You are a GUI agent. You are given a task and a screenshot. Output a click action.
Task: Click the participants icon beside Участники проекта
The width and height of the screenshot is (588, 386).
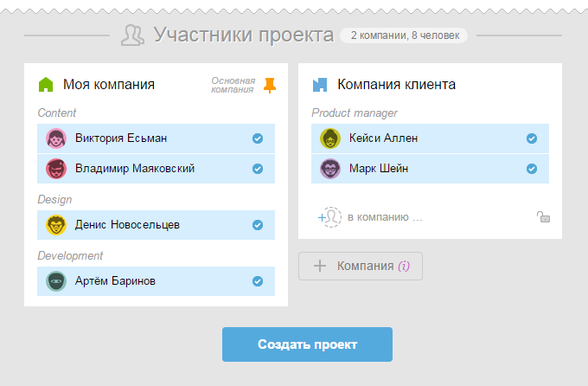point(132,35)
